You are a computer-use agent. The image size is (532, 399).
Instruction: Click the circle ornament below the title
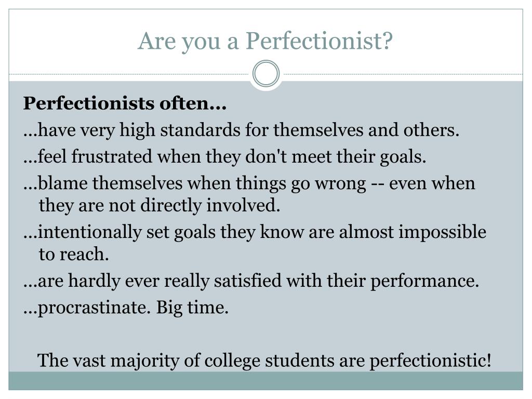[266, 74]
